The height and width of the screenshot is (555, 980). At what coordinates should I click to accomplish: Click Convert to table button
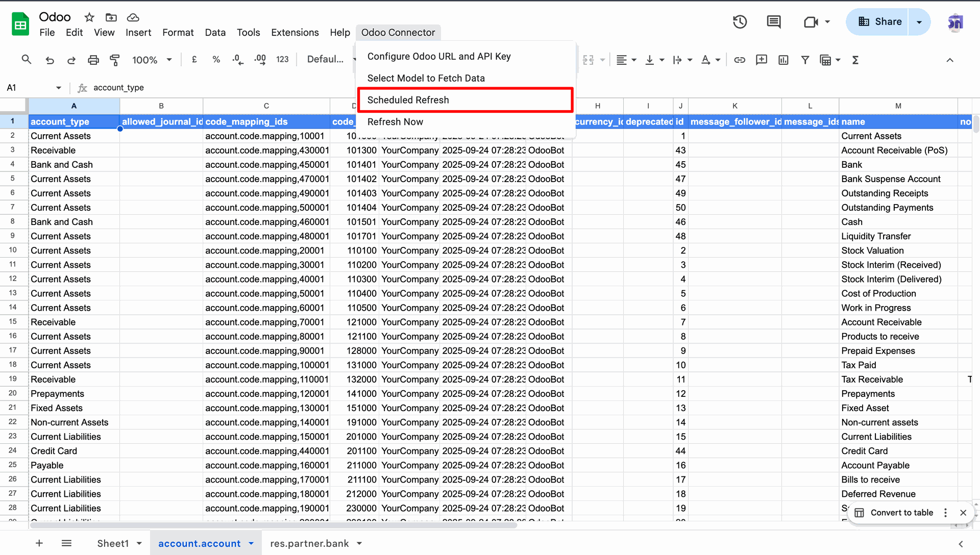(901, 513)
